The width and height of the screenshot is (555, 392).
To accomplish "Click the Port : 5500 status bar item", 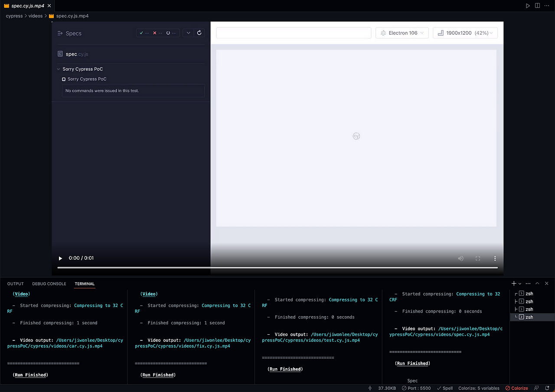I will (x=417, y=388).
